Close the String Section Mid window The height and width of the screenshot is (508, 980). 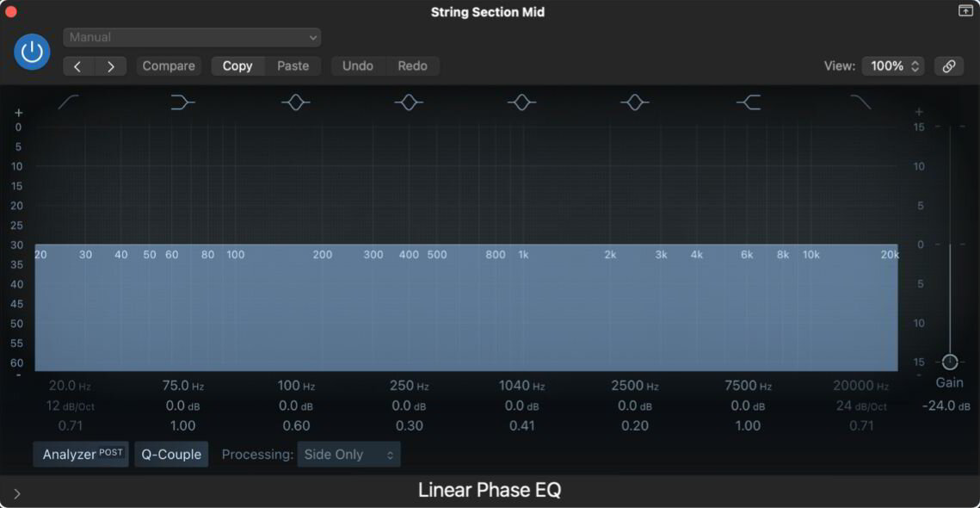coord(10,11)
